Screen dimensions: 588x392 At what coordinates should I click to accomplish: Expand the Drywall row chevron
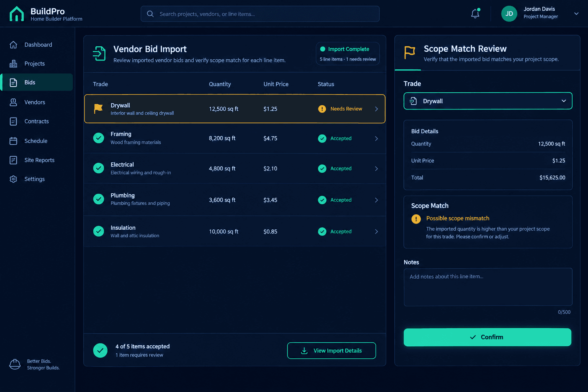pyautogui.click(x=376, y=109)
